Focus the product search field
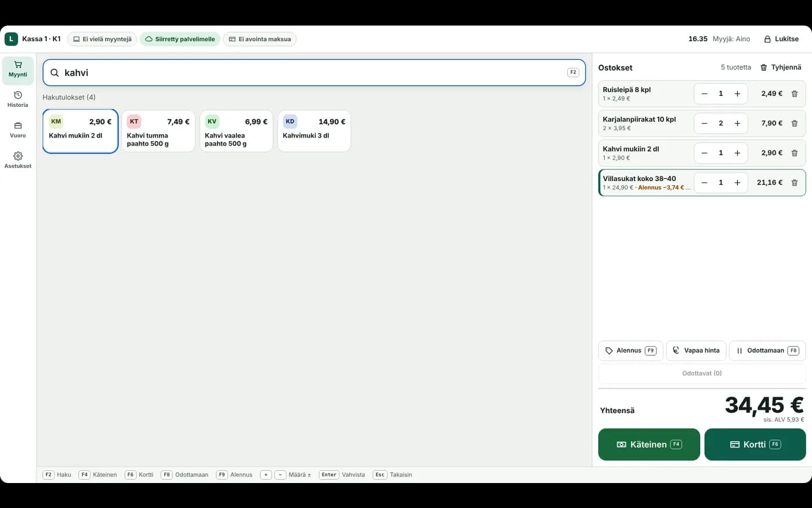Viewport: 812px width, 508px height. click(x=314, y=73)
